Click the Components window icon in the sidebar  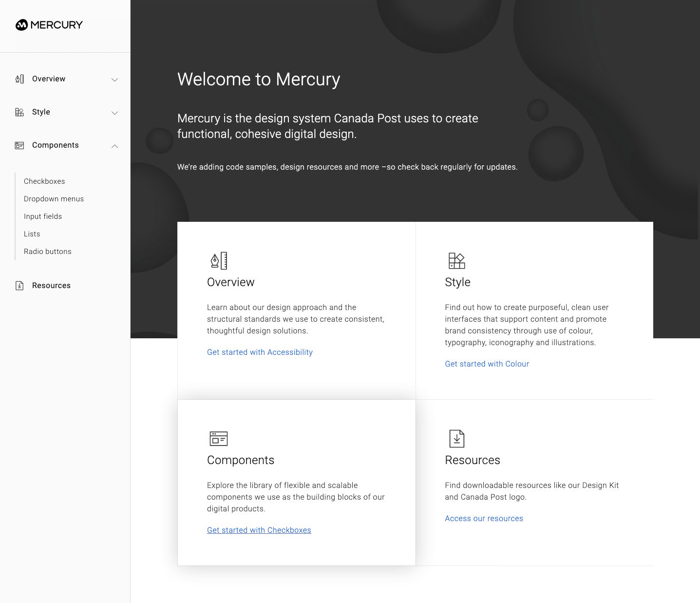[19, 145]
